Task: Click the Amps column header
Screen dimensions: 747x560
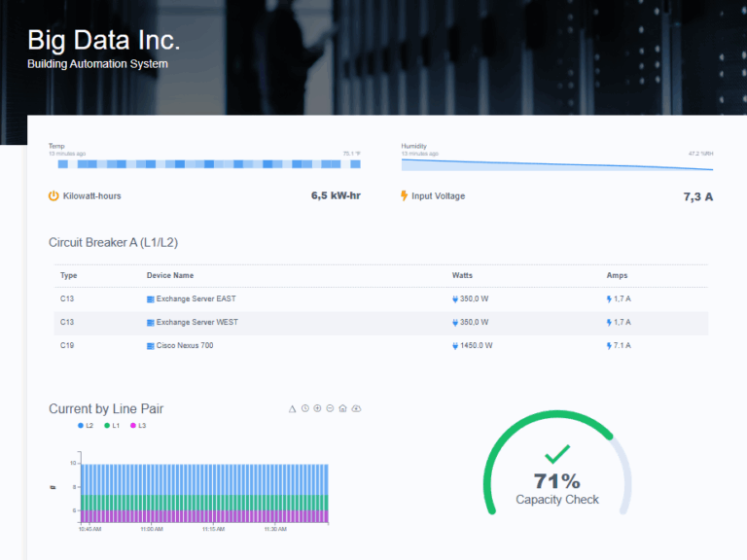Action: click(x=617, y=276)
